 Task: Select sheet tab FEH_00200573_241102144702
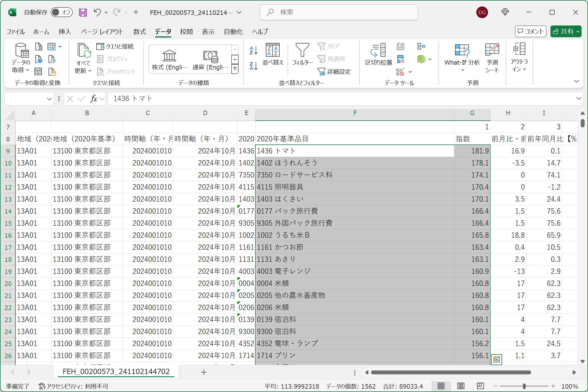(x=116, y=372)
